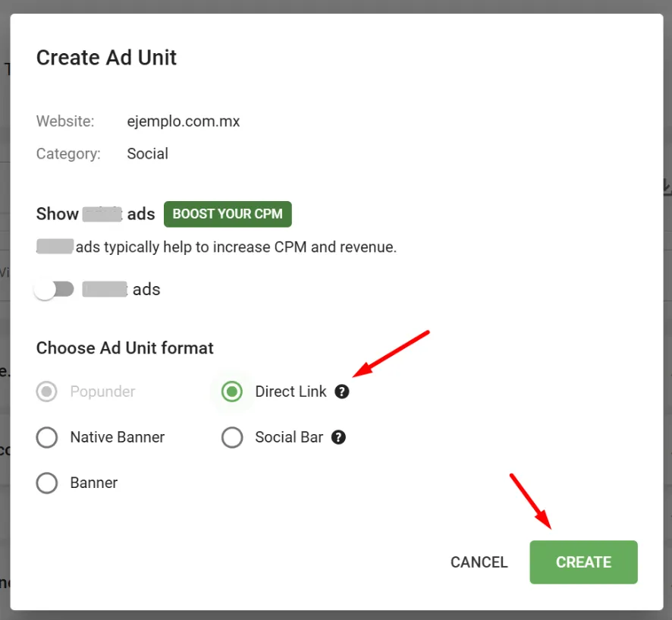Click the Social category value
Image resolution: width=672 pixels, height=620 pixels.
147,153
